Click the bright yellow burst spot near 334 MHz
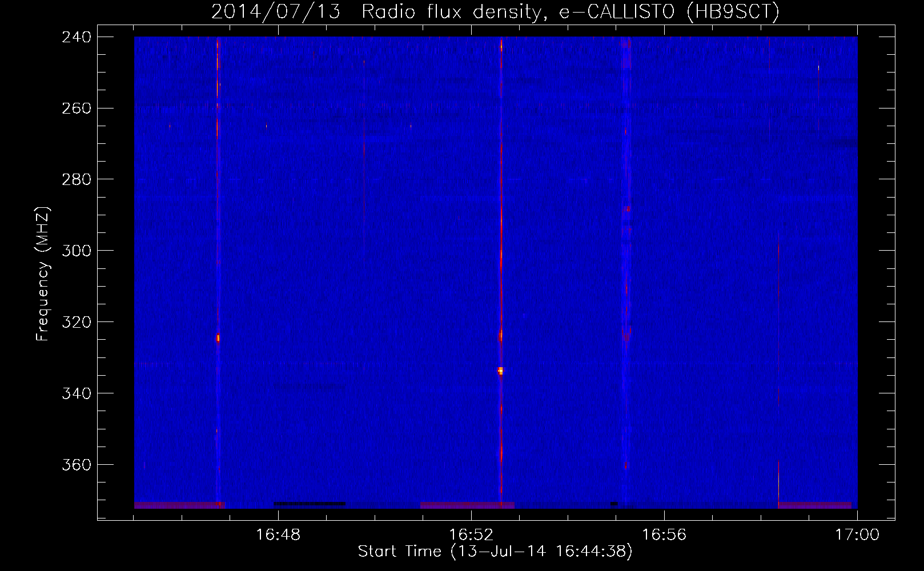This screenshot has height=571, width=924. point(500,371)
